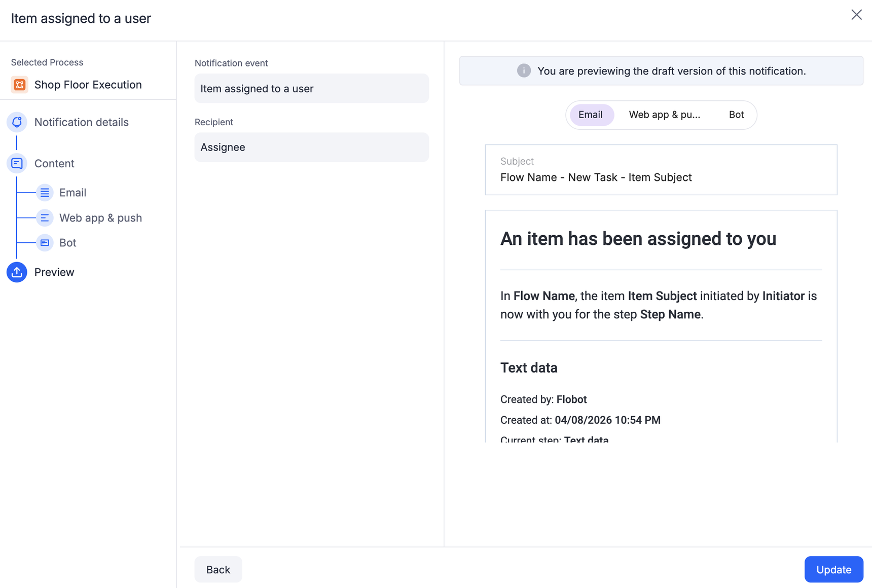872x588 pixels.
Task: Click the Notification details bell icon
Action: [x=17, y=122]
